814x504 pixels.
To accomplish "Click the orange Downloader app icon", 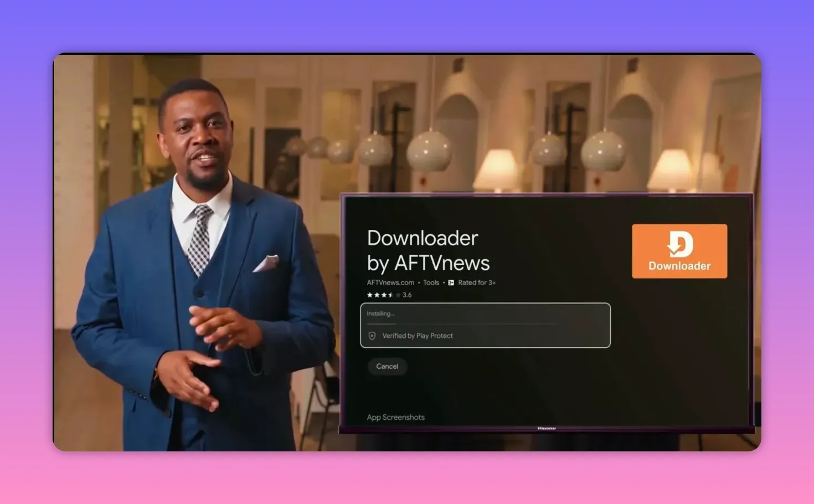I will click(x=679, y=251).
